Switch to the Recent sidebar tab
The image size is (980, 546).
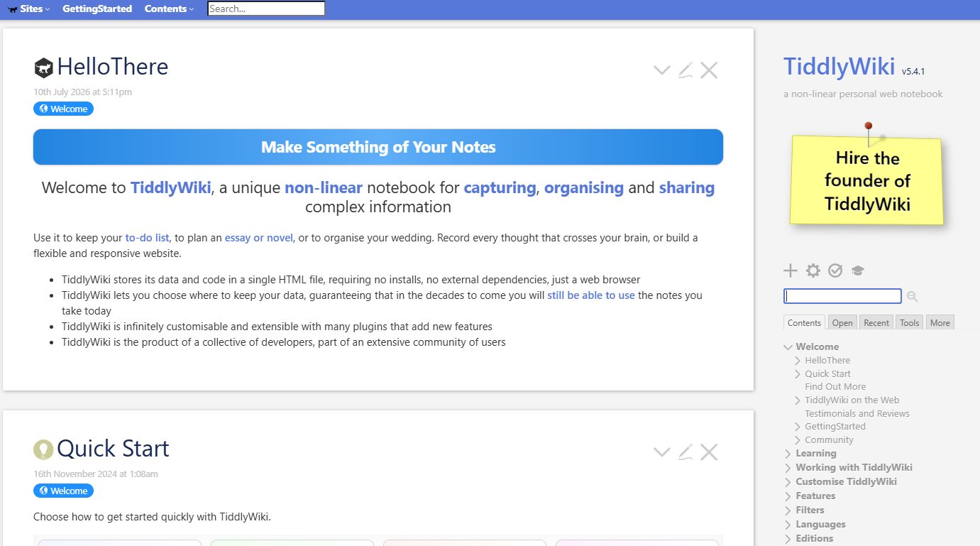tap(876, 322)
